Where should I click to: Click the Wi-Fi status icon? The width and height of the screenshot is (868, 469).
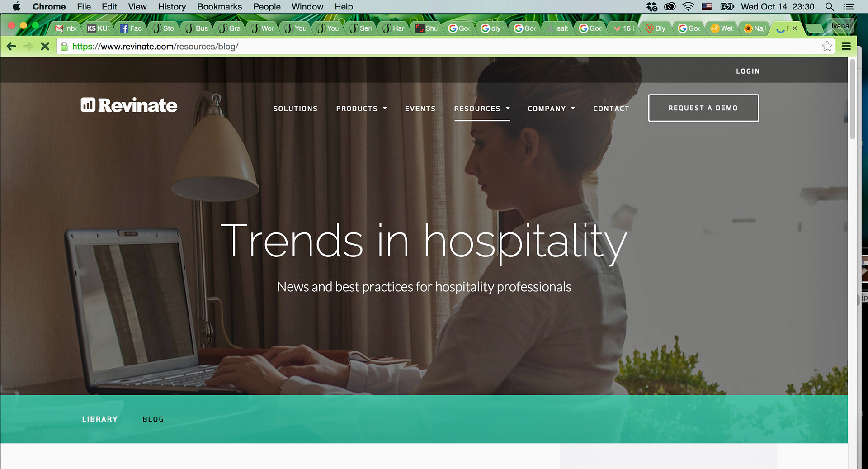688,7
